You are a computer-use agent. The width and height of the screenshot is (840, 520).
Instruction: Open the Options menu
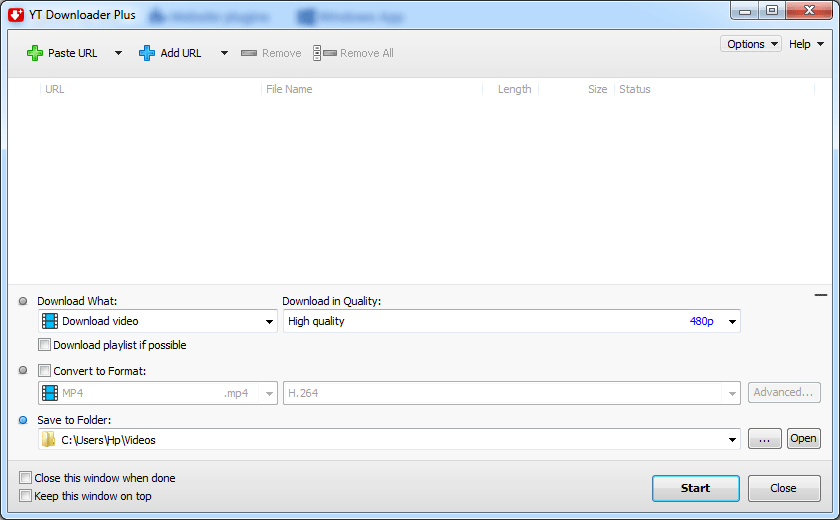pyautogui.click(x=751, y=44)
